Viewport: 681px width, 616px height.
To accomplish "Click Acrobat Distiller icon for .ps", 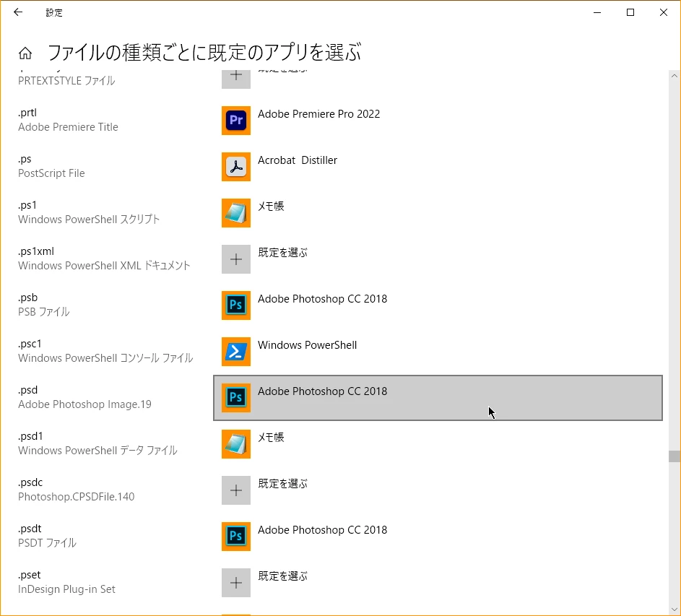I will coord(236,167).
